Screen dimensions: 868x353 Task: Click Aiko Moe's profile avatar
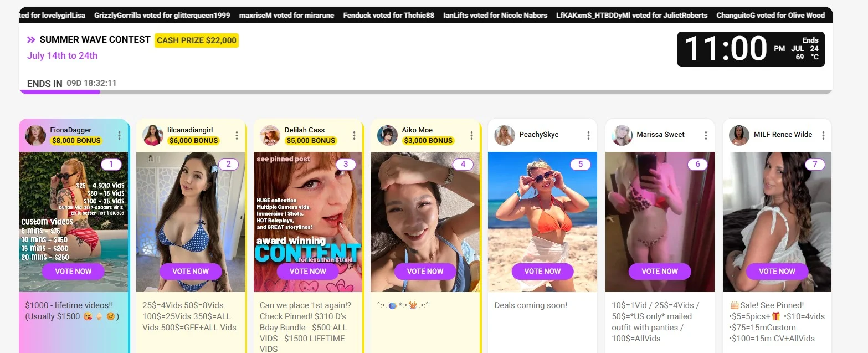[388, 135]
